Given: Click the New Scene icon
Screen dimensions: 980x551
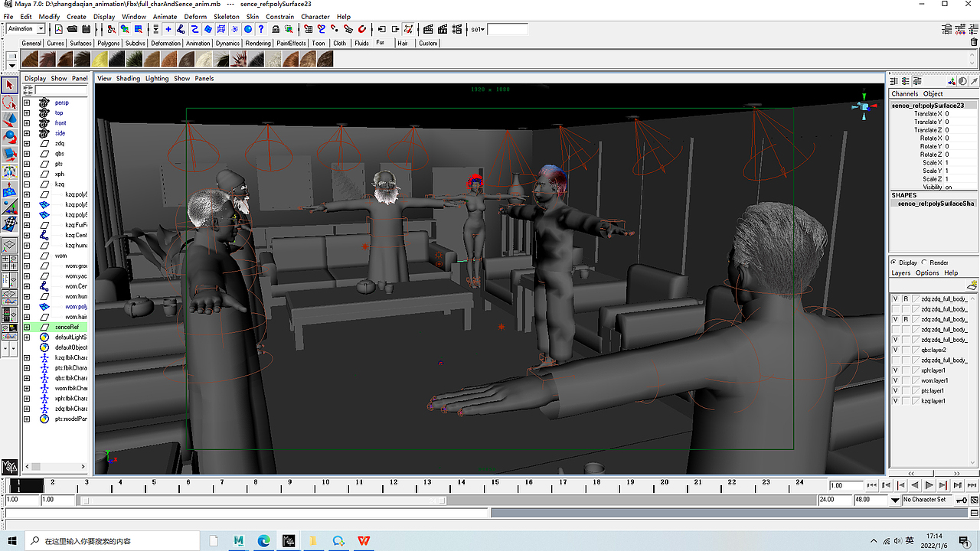Looking at the screenshot, I should coord(58,29).
